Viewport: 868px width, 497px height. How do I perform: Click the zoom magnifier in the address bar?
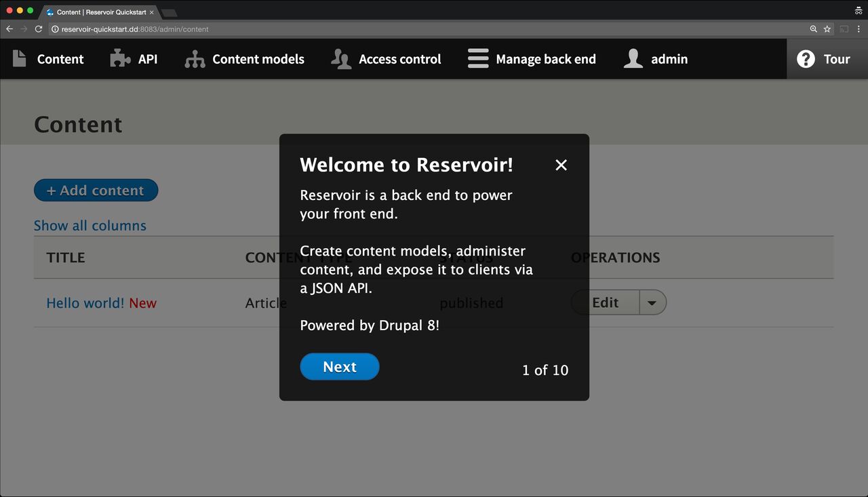coord(812,29)
